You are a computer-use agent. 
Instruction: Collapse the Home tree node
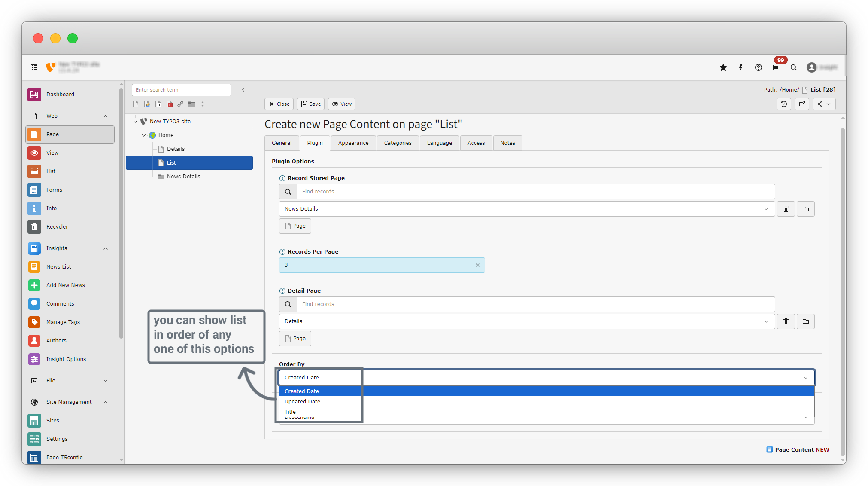point(144,135)
